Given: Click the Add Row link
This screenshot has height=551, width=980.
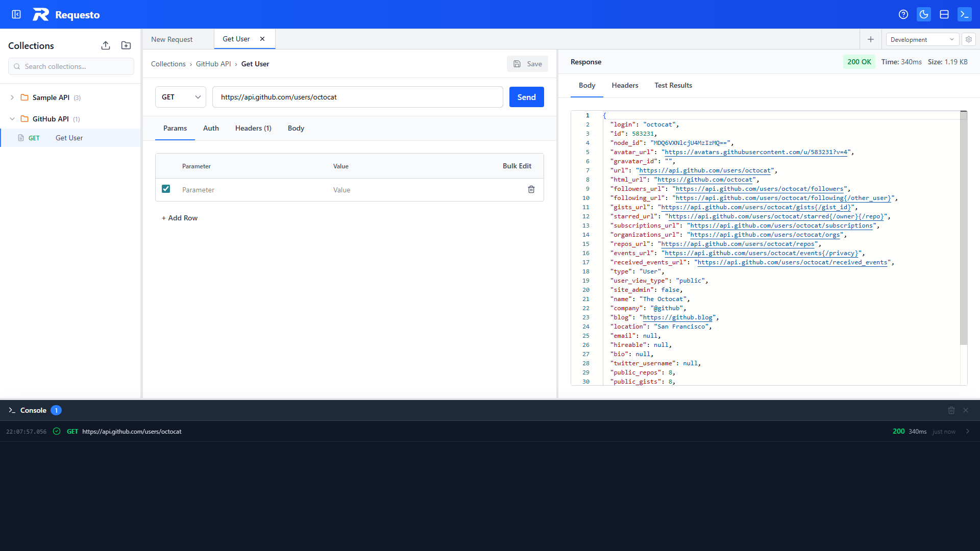Looking at the screenshot, I should pos(180,218).
